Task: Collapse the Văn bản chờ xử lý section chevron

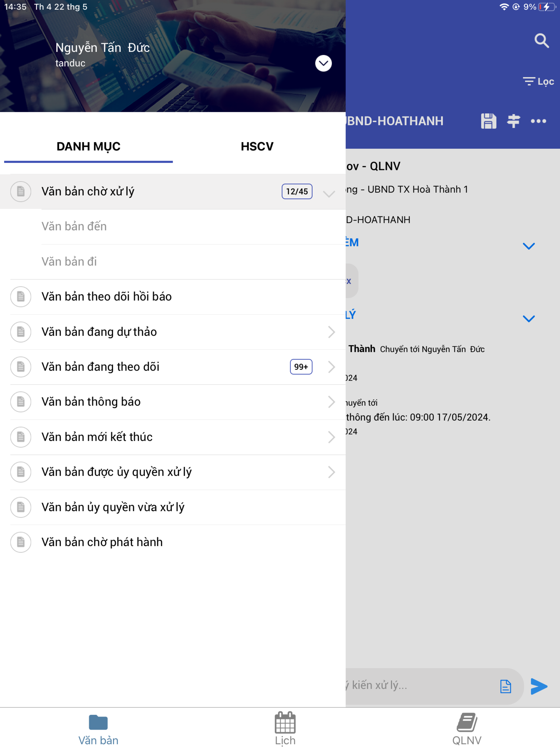Action: [329, 194]
